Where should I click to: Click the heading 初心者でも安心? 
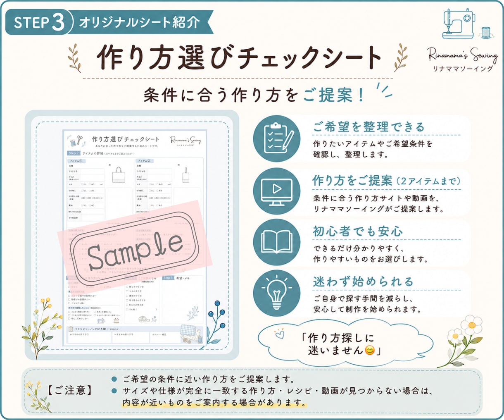(x=358, y=231)
